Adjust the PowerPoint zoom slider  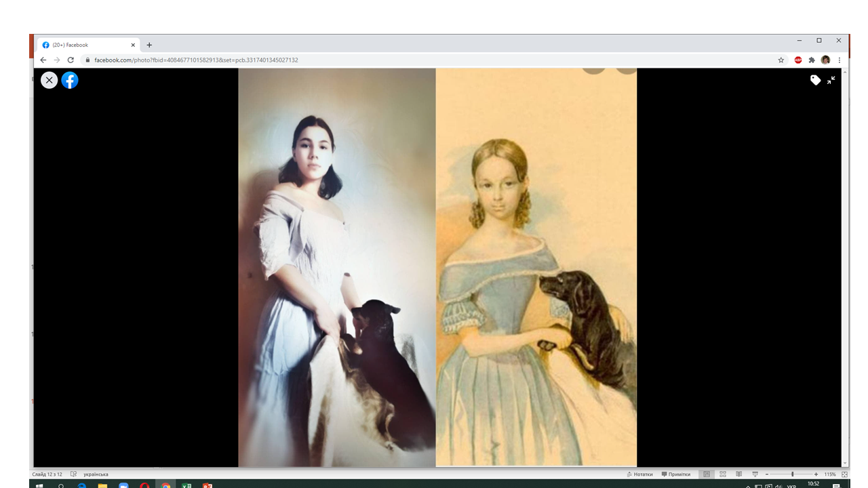(792, 474)
